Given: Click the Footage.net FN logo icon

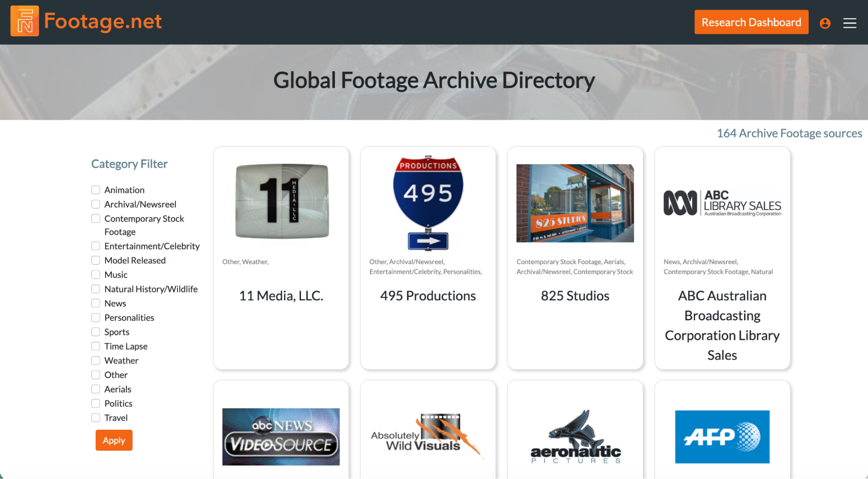Looking at the screenshot, I should click(x=24, y=21).
